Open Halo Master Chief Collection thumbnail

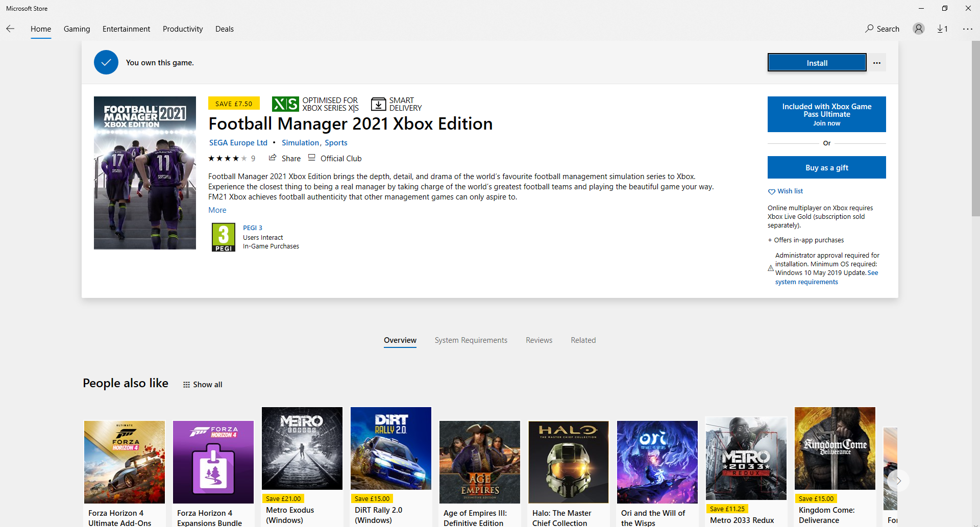pyautogui.click(x=569, y=462)
